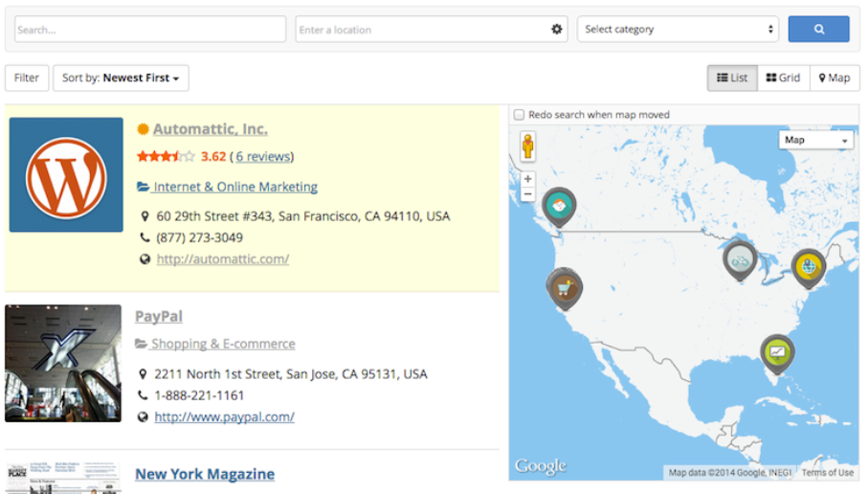Zoom out the map with minus
Screen dimensions: 868x494
[527, 194]
